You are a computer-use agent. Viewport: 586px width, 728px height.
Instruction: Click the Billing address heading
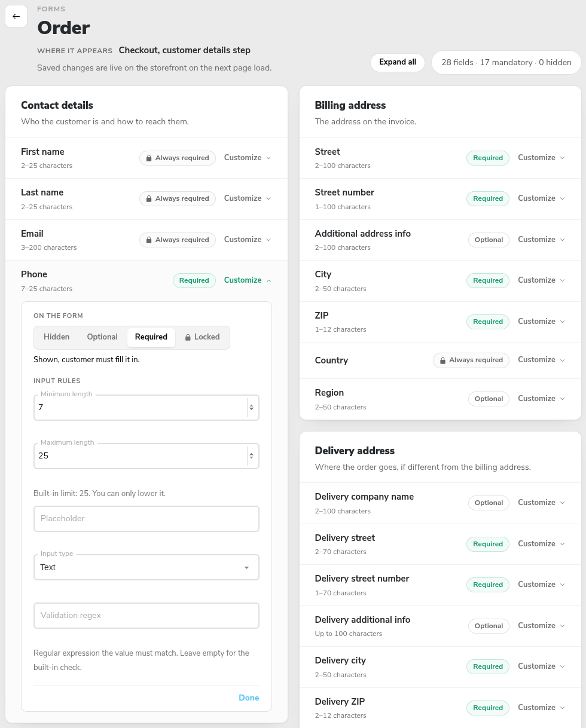350,105
